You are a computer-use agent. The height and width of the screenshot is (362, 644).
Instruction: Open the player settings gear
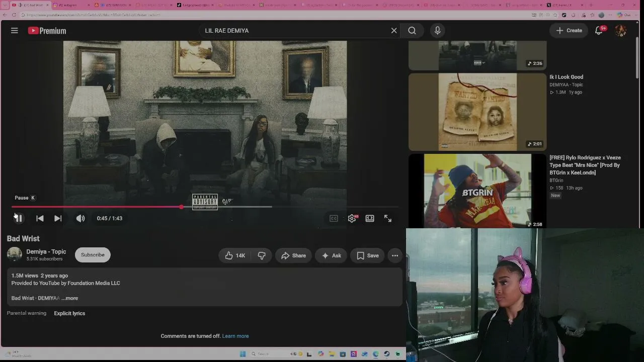(x=352, y=218)
